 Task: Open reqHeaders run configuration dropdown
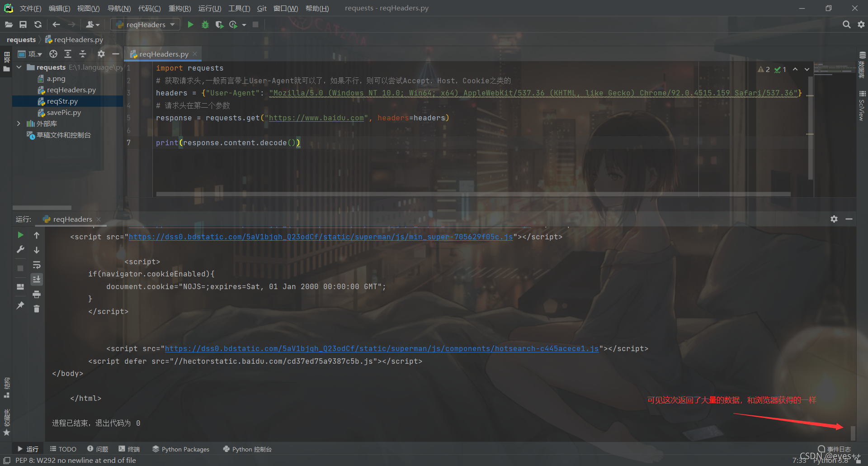click(146, 24)
